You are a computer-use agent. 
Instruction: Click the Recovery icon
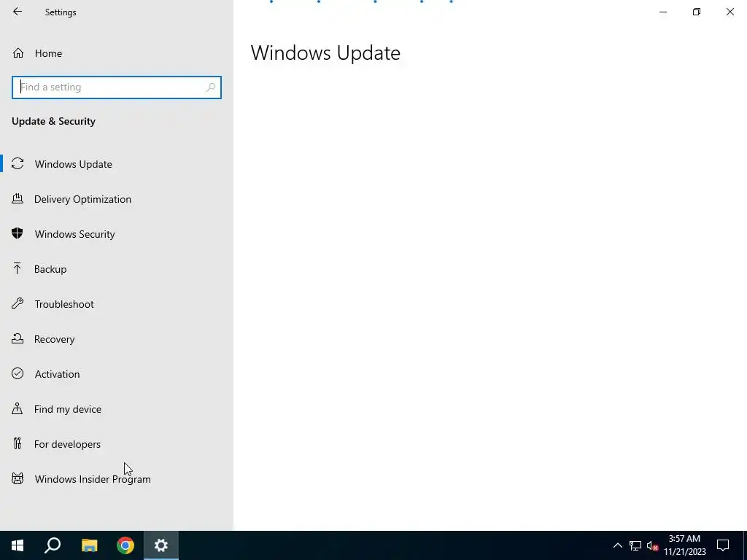18,338
